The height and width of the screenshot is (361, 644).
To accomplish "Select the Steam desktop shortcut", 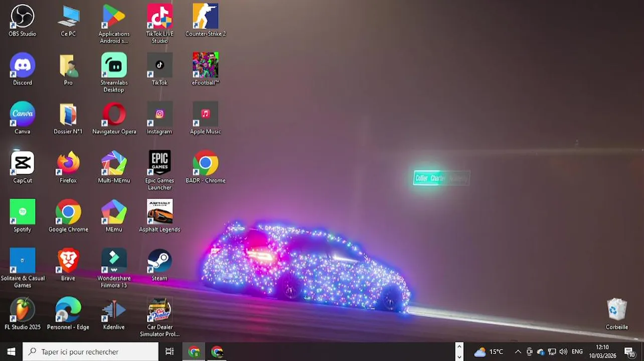I will point(159,265).
